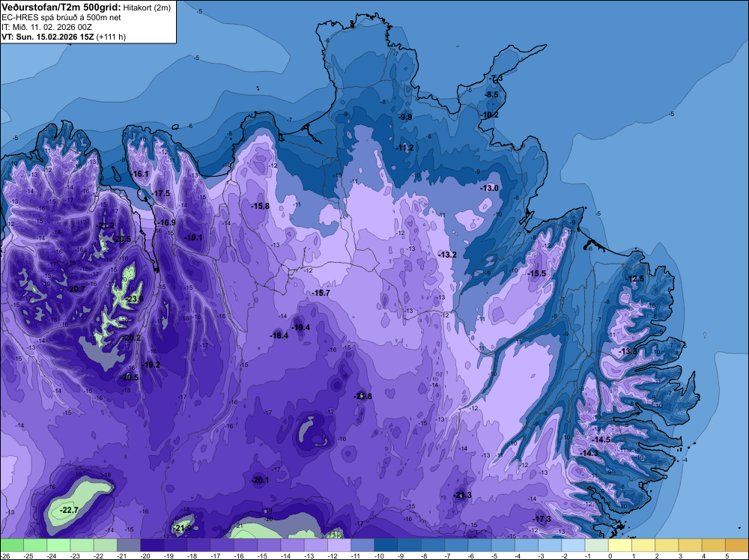The image size is (749, 560).
Task: Click the -16.1 temperature value
Action: coord(141,174)
